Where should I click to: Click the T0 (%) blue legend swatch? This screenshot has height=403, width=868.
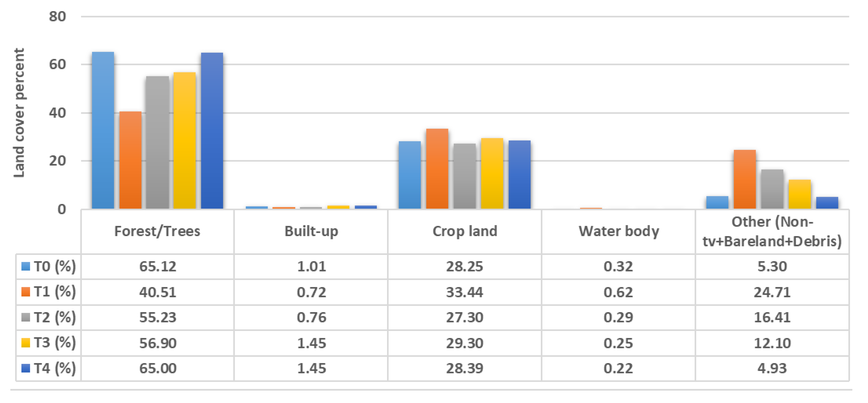[26, 266]
